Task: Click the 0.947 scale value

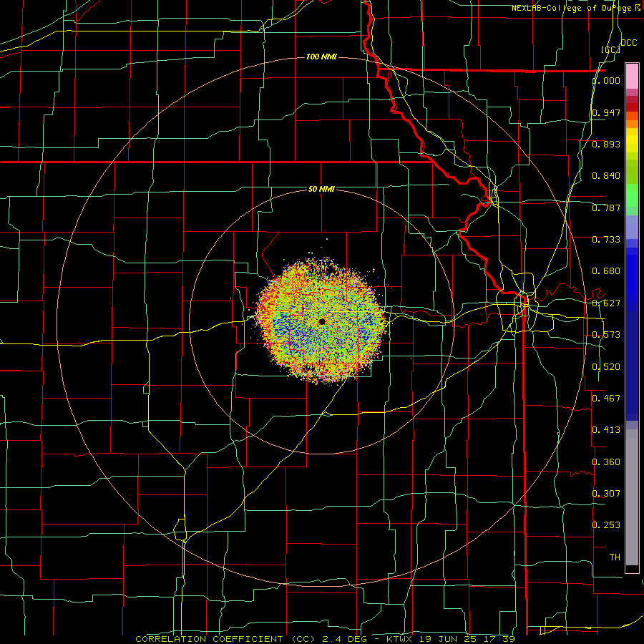Action: 606,112
